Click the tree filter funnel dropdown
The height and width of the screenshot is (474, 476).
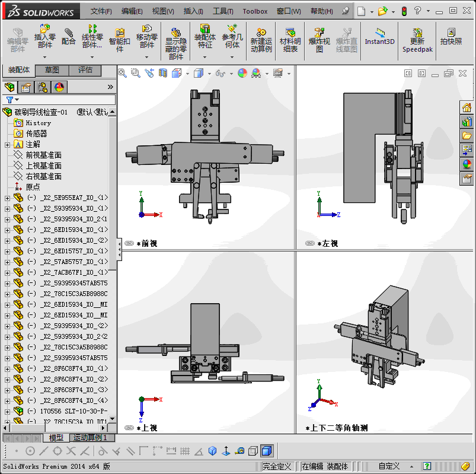click(x=12, y=100)
